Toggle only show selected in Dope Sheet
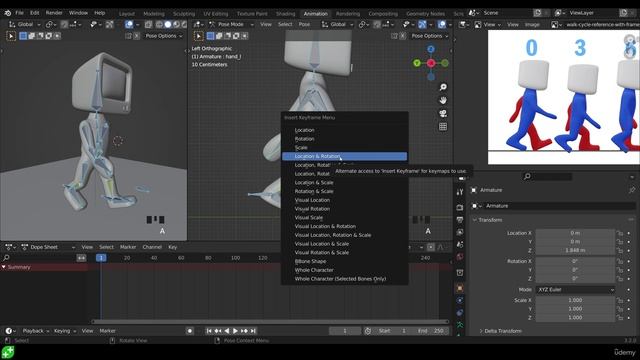This screenshot has width=640, height=360. 431,247
